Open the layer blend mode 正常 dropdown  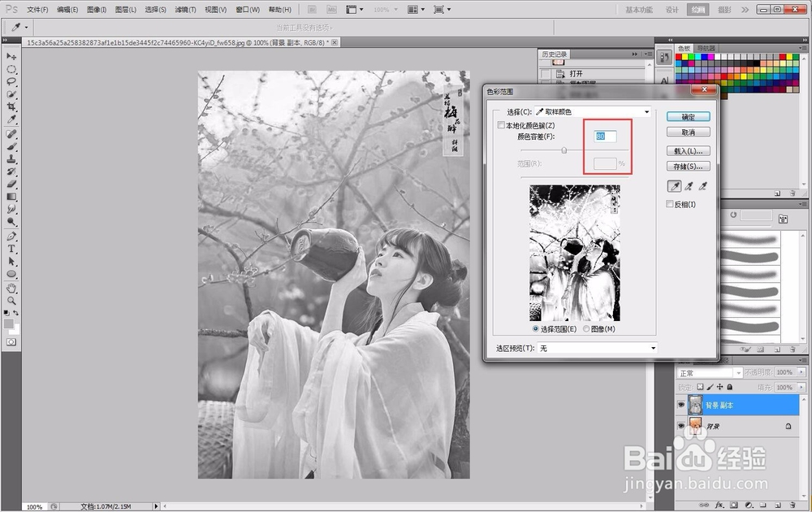tap(710, 372)
